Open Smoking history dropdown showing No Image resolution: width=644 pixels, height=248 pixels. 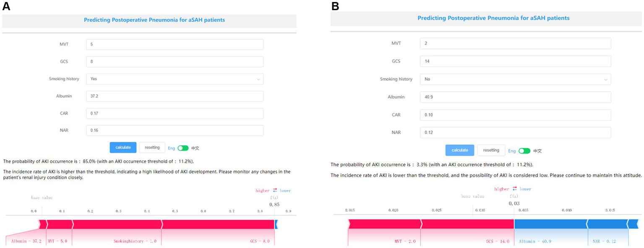tap(515, 79)
